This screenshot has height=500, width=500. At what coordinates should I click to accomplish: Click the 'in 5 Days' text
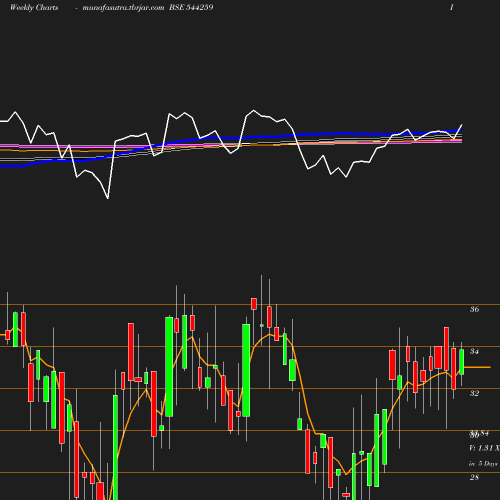pyautogui.click(x=483, y=464)
